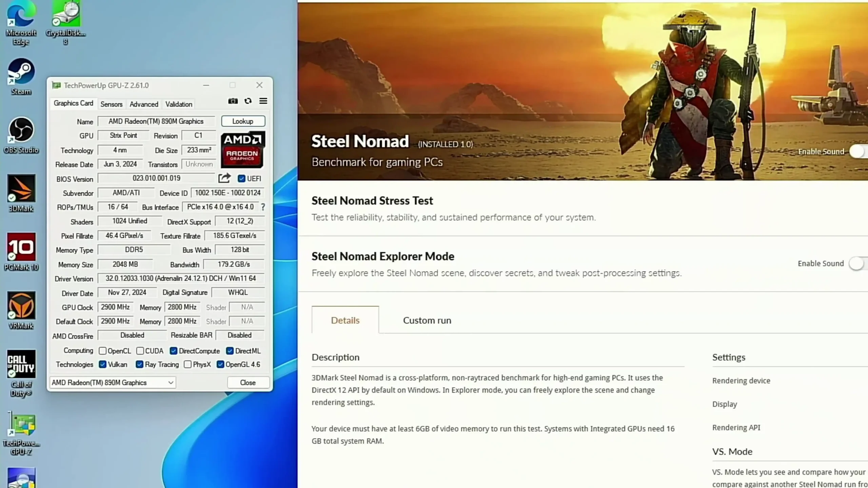
Task: Launch Steam from the desktop
Action: point(21,77)
